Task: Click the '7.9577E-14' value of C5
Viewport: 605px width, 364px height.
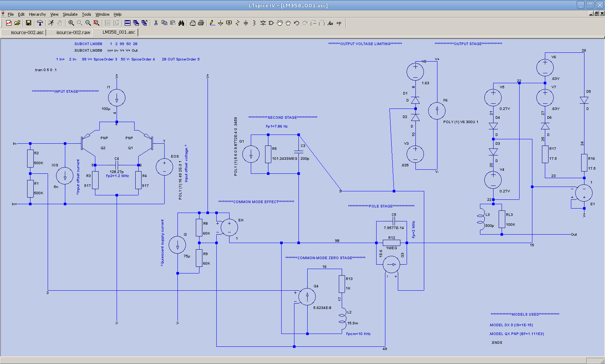Action: click(394, 228)
